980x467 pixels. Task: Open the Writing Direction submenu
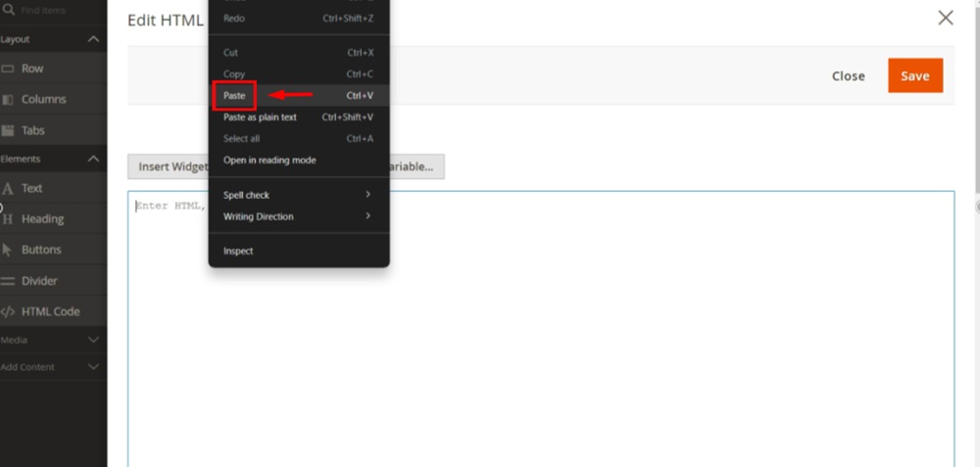299,216
